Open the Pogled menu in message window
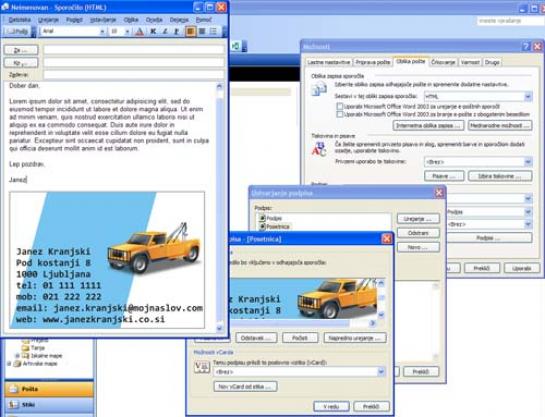Viewport: 545px width, 417px height. [x=74, y=20]
